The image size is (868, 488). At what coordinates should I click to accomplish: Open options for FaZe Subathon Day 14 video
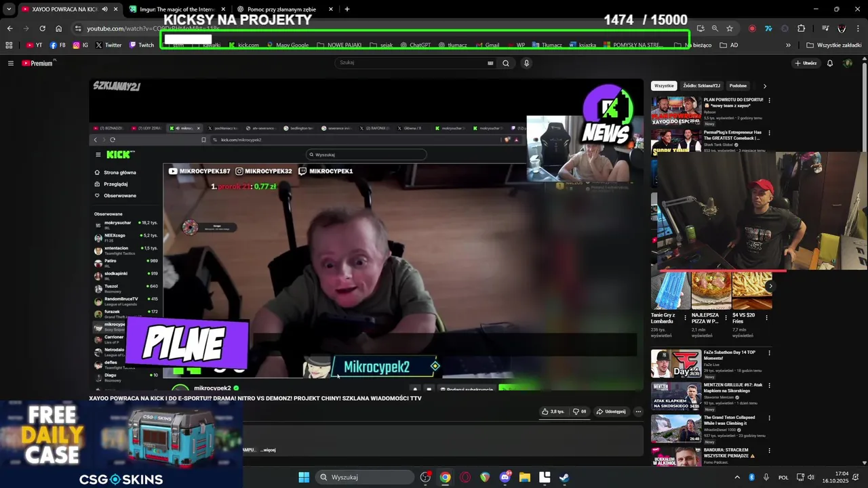[x=769, y=353]
